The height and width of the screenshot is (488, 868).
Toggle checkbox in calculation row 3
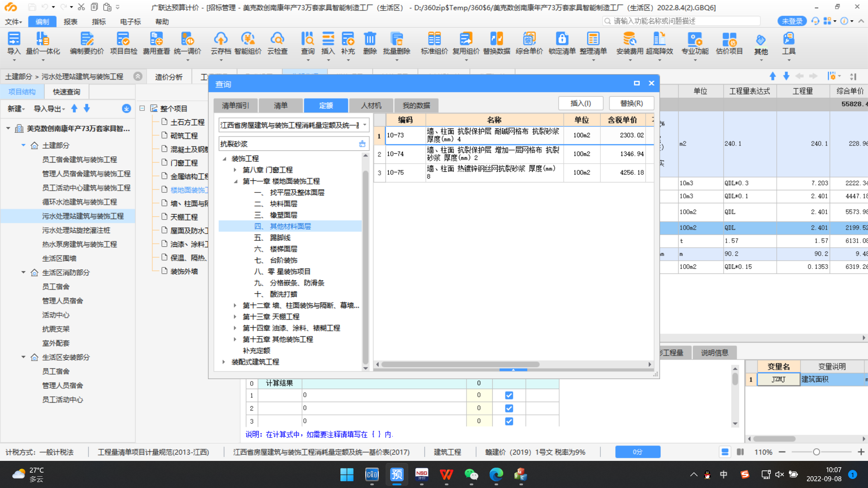pyautogui.click(x=509, y=422)
